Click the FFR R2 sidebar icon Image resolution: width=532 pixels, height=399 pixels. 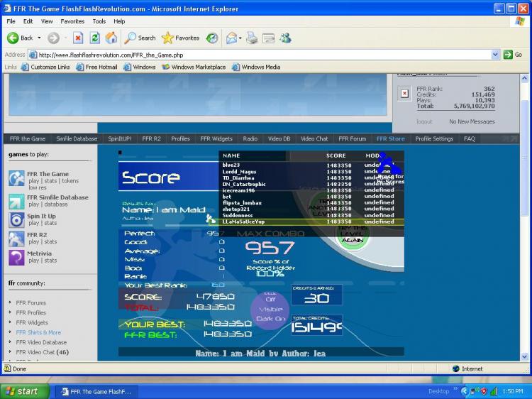(16, 239)
